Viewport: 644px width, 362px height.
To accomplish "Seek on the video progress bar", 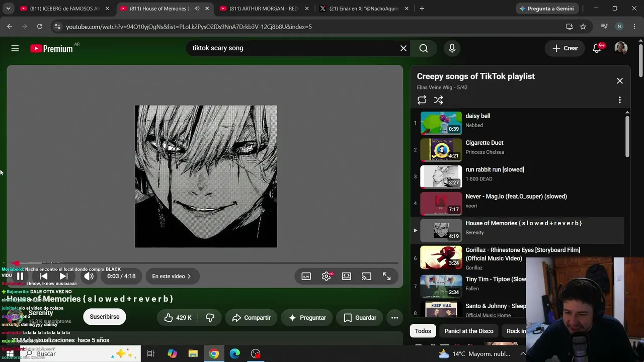I will (205, 263).
